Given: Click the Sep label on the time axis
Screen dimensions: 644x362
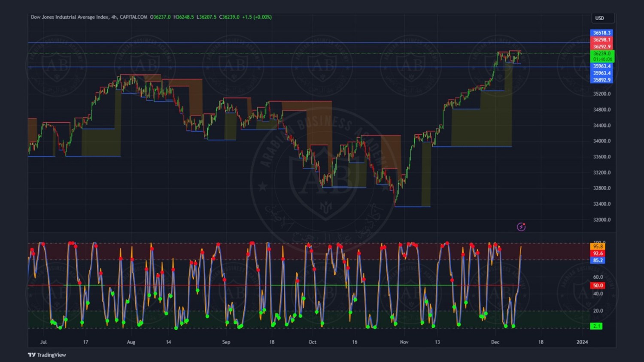Looking at the screenshot, I should click(x=226, y=342).
